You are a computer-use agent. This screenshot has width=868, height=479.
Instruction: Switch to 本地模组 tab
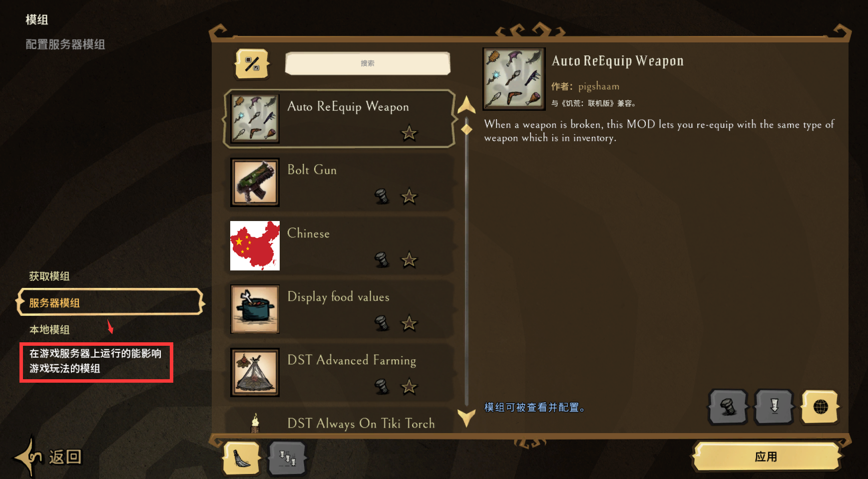[49, 329]
